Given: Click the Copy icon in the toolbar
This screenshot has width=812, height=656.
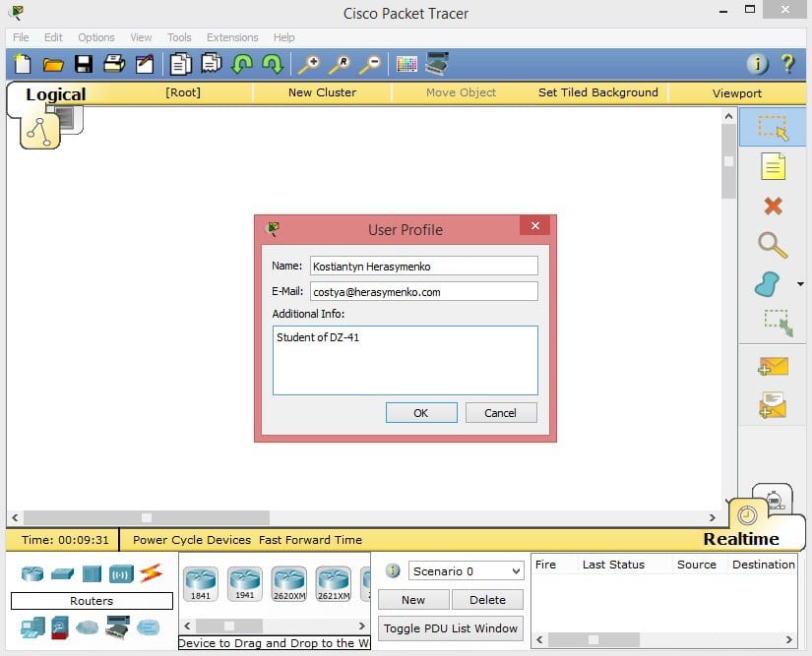Looking at the screenshot, I should point(181,64).
